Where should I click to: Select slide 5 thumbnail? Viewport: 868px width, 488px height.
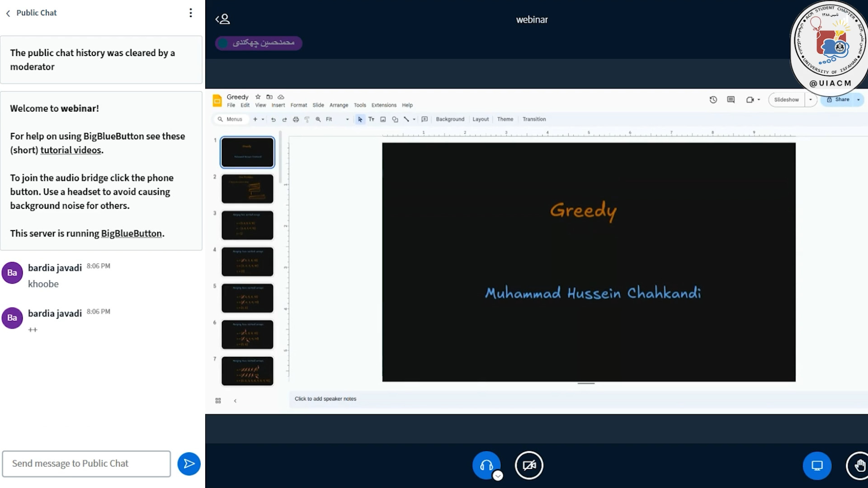tap(247, 298)
